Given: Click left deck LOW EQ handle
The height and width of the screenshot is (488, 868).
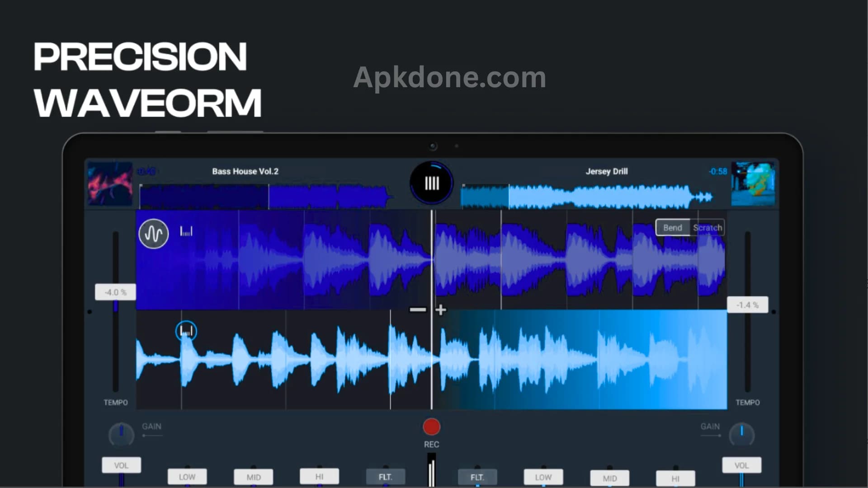Looking at the screenshot, I should (187, 477).
